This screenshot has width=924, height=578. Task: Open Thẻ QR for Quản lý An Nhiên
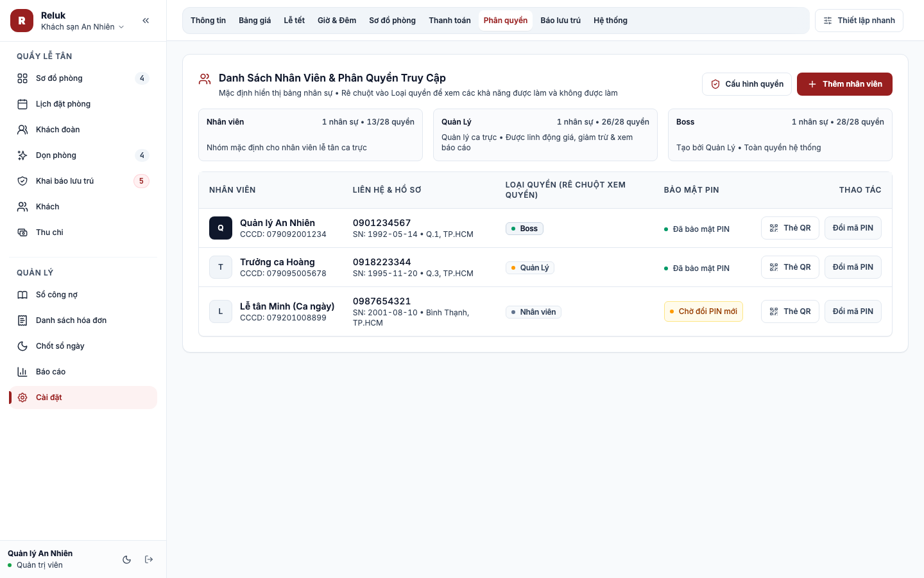click(x=790, y=228)
